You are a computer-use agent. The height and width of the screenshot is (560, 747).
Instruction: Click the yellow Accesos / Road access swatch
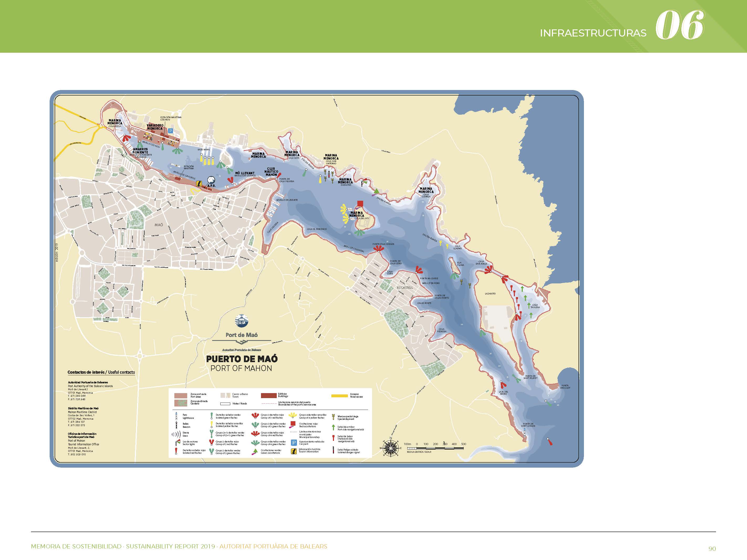(340, 396)
